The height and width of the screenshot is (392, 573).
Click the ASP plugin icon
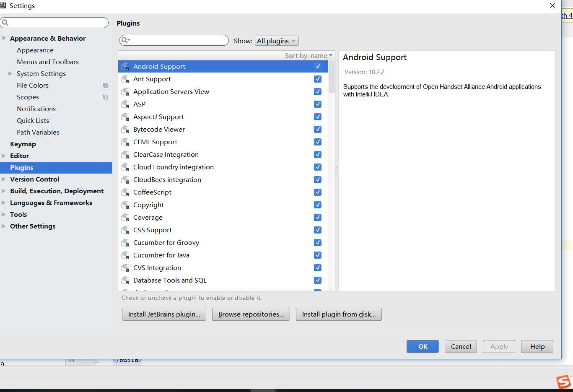click(x=125, y=104)
